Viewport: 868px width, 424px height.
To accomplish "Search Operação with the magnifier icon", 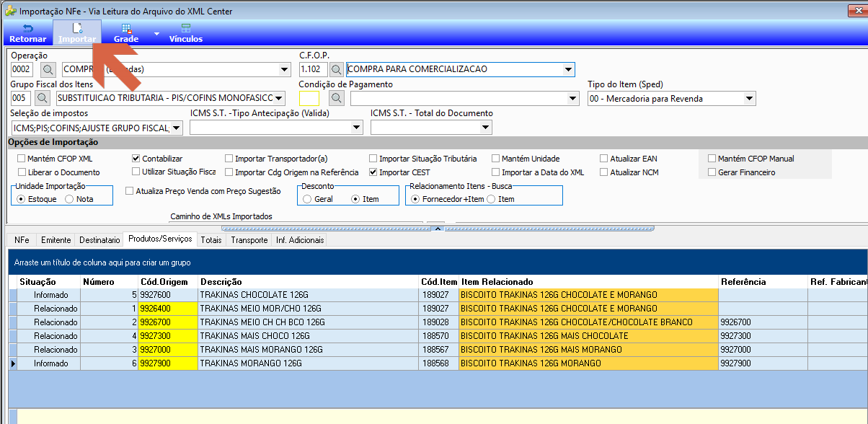I will pos(48,69).
